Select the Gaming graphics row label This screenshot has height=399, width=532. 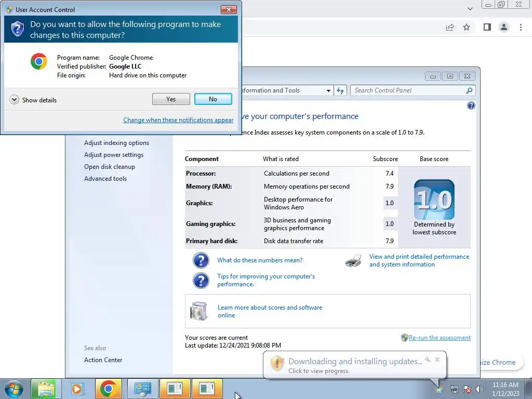(211, 224)
